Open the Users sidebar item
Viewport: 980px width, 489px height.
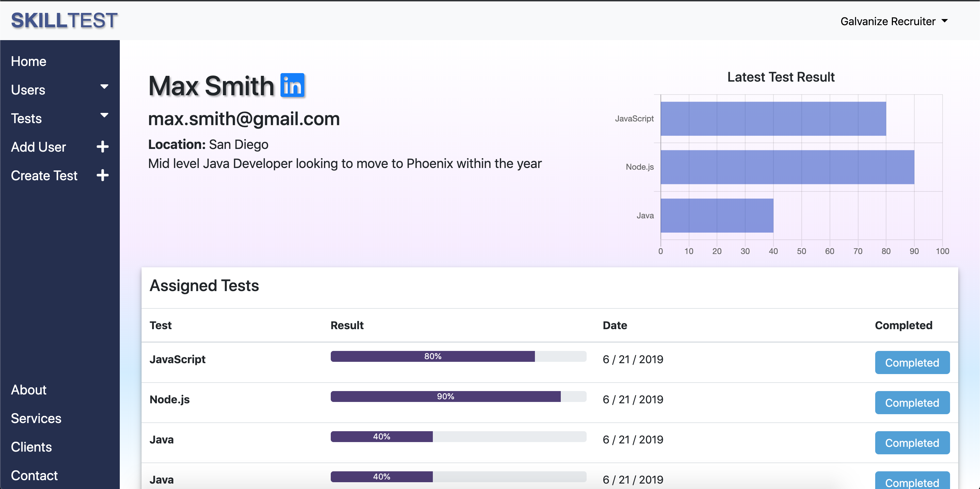(28, 90)
